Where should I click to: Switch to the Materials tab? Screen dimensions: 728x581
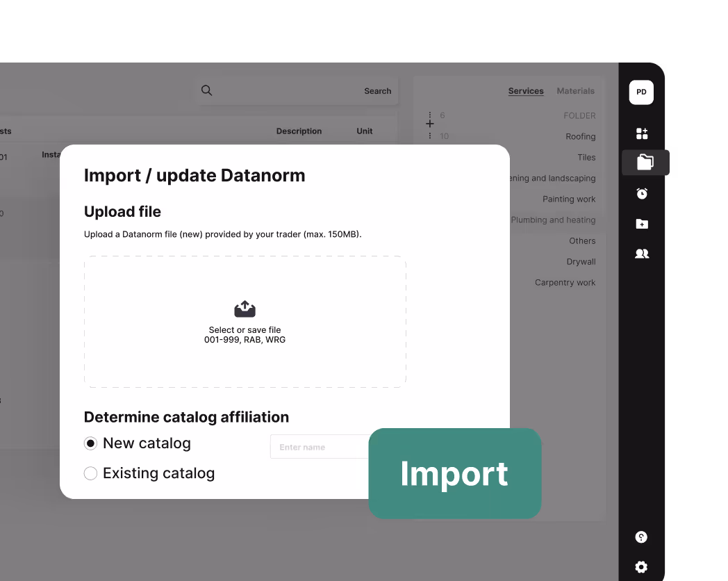575,91
